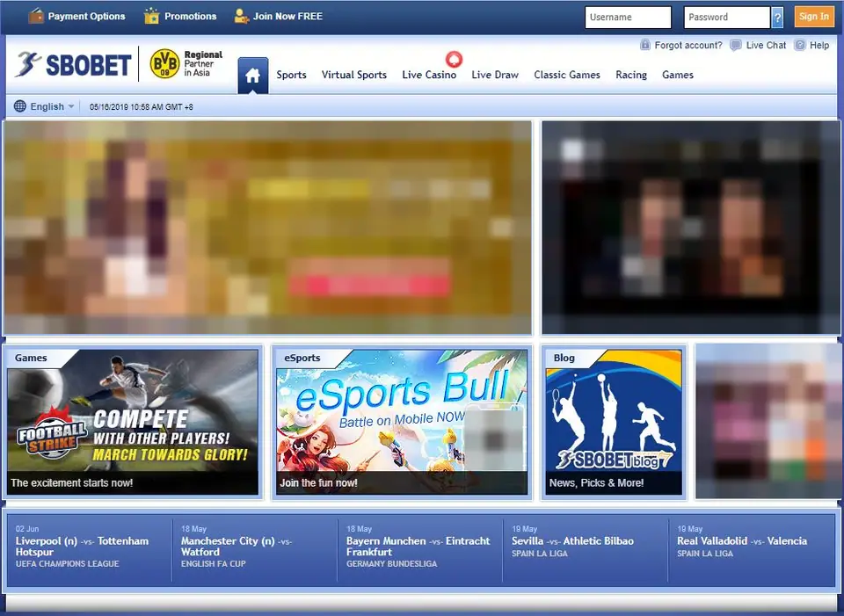Open the Sports menu
This screenshot has height=616, width=844.
click(291, 75)
